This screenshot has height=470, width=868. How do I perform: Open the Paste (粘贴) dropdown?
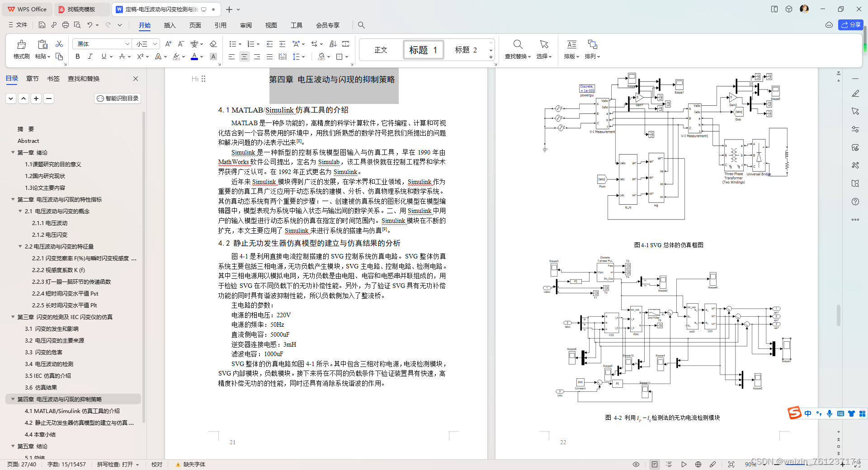pyautogui.click(x=42, y=56)
